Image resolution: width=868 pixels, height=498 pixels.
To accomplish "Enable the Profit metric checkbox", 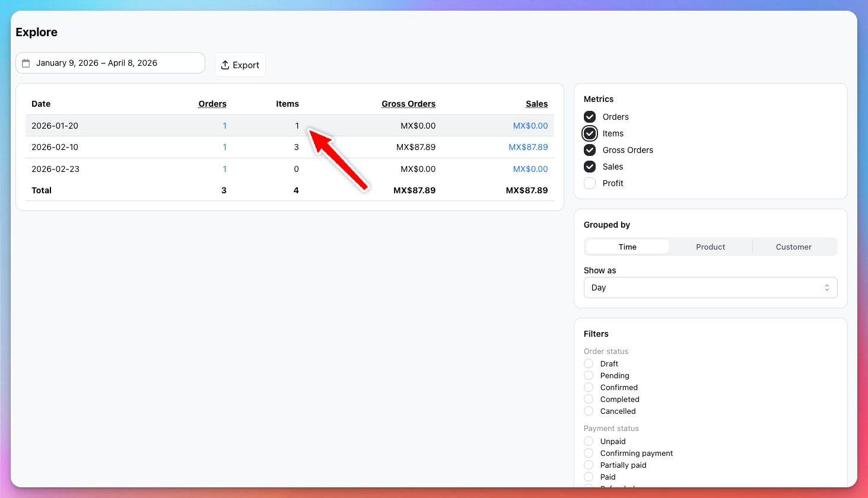I will [590, 183].
